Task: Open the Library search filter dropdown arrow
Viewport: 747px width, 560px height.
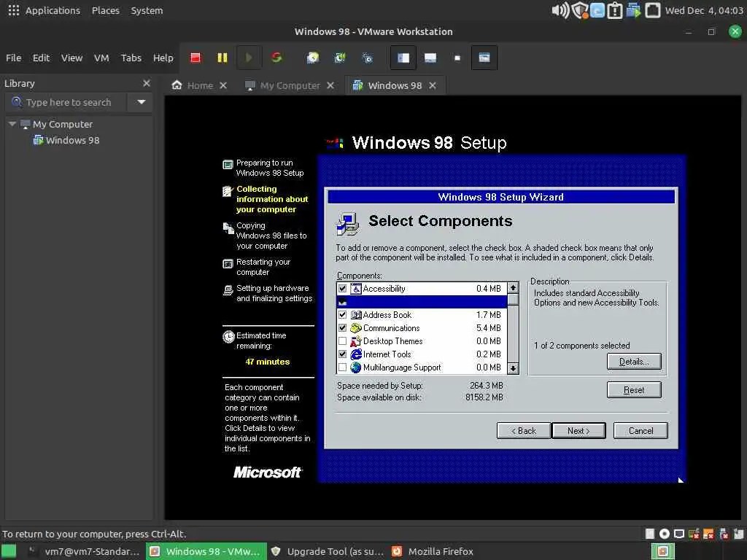Action: click(141, 102)
